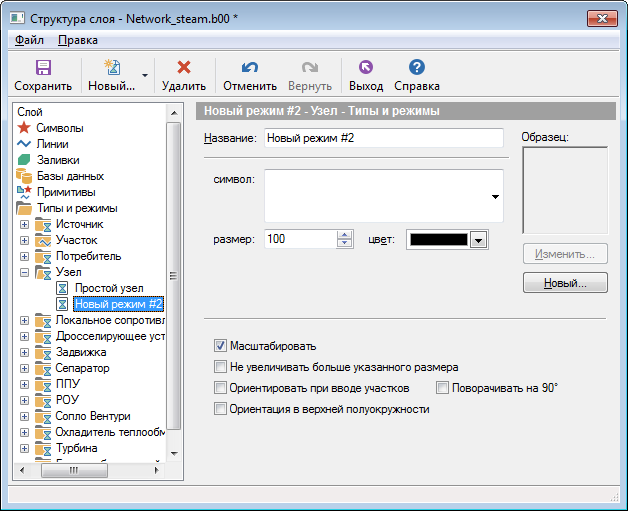
Task: Expand the Источник tree node
Action: pyautogui.click(x=24, y=224)
